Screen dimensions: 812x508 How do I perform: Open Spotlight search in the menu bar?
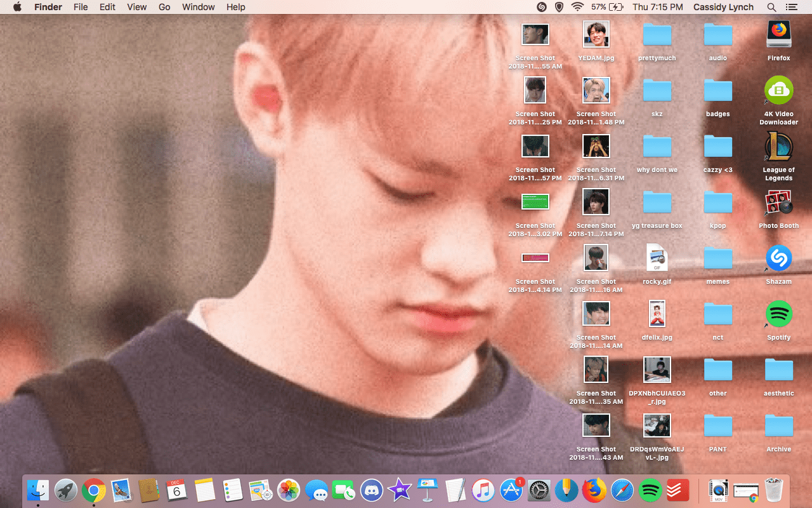click(x=771, y=7)
